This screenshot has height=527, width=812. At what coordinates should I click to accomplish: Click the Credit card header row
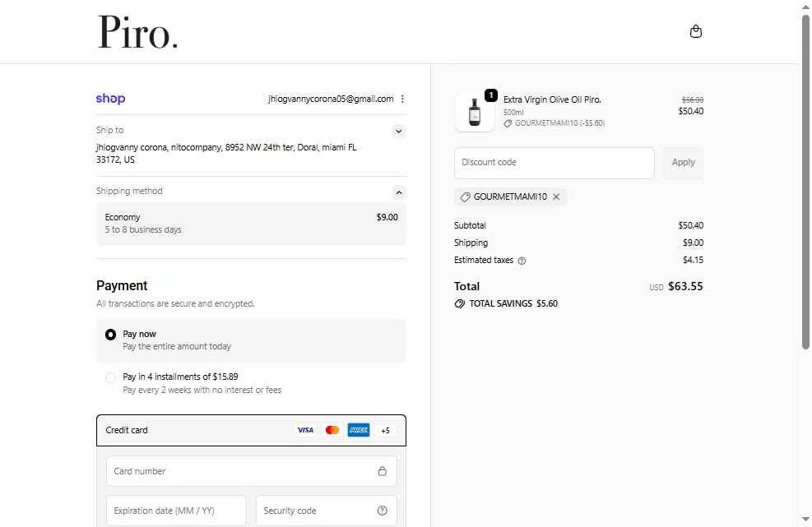coord(251,430)
